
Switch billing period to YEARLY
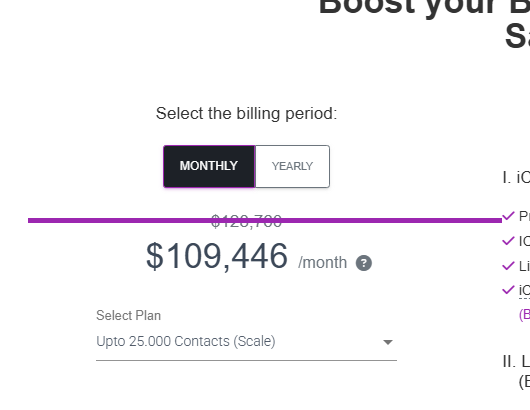point(292,166)
